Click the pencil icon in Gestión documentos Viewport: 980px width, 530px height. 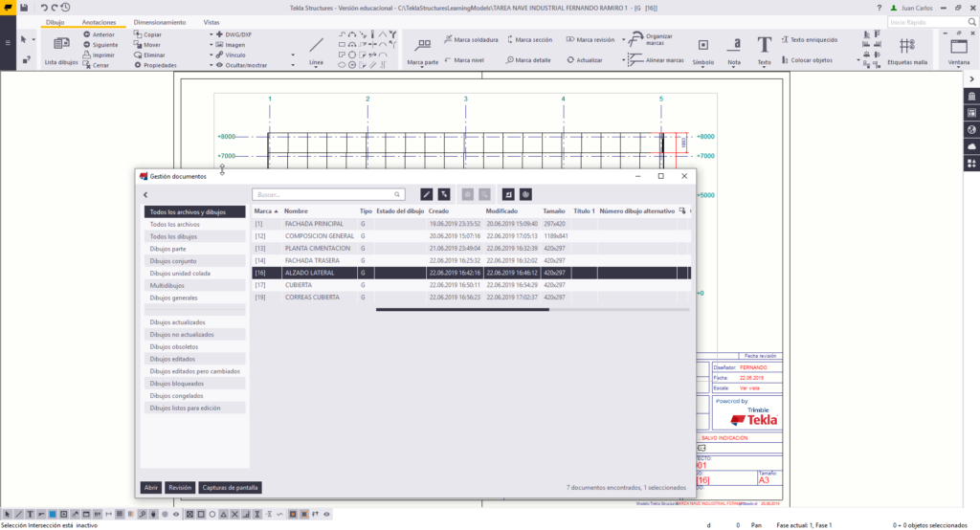(x=427, y=194)
